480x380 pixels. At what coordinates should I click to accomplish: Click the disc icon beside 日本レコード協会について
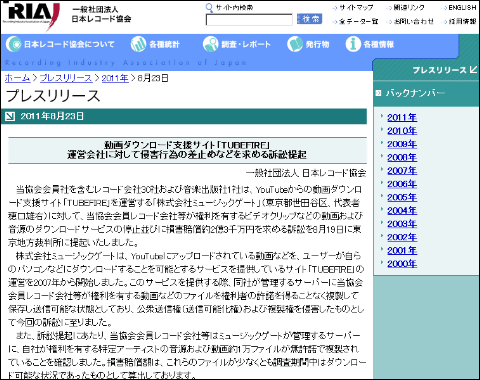(14, 44)
